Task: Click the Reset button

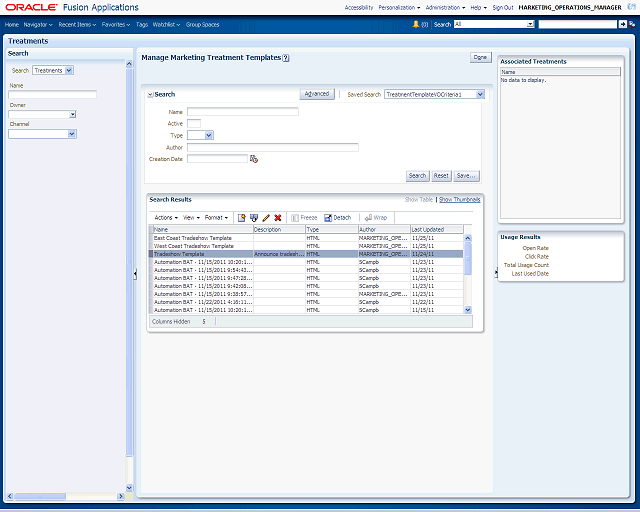Action: tap(441, 176)
